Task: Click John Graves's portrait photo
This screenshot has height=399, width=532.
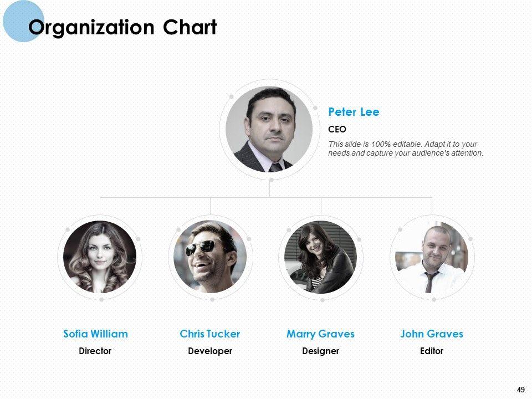Action: (x=432, y=257)
